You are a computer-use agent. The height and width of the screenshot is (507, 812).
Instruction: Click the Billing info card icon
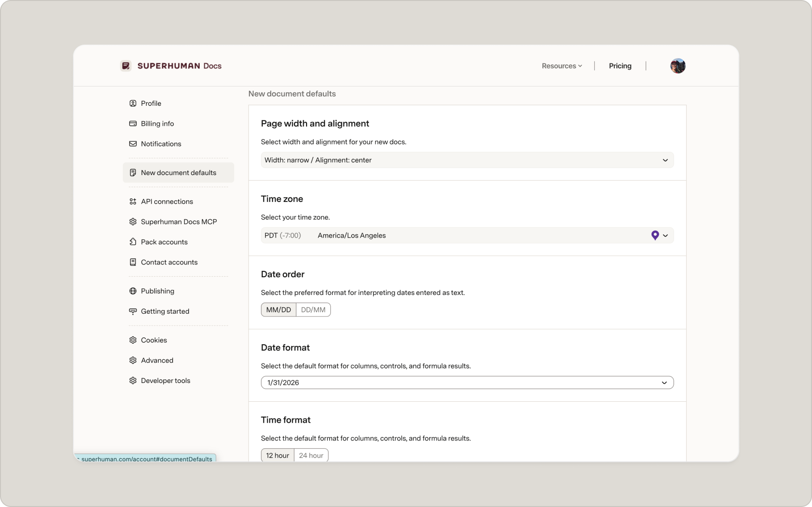coord(133,124)
